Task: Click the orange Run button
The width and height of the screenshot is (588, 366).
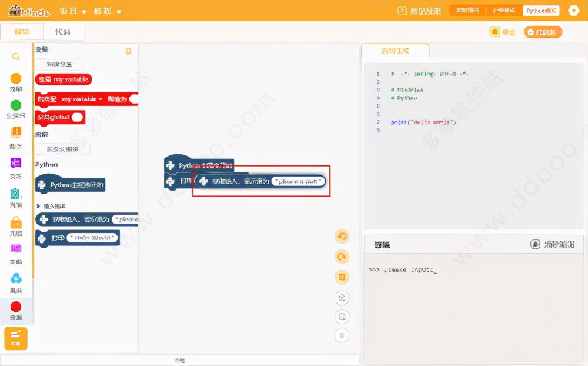Action: 543,32
